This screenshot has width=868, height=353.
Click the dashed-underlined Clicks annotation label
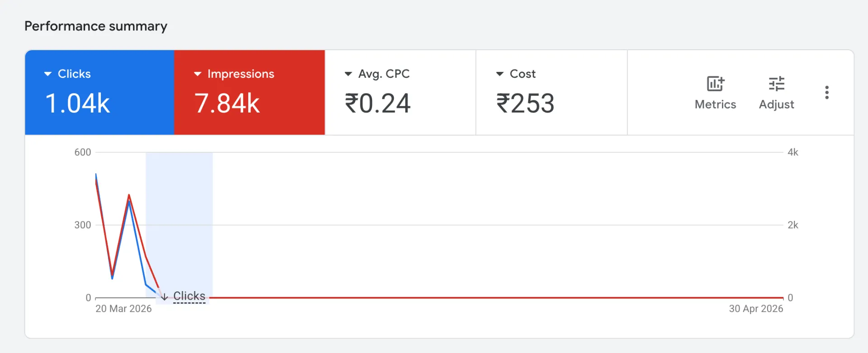(x=189, y=296)
